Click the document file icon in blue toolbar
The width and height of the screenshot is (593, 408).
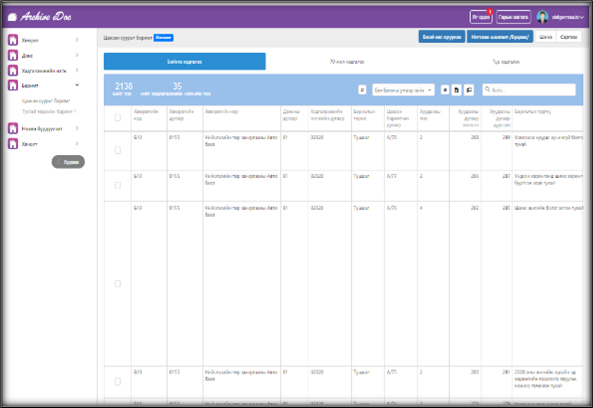coord(456,90)
